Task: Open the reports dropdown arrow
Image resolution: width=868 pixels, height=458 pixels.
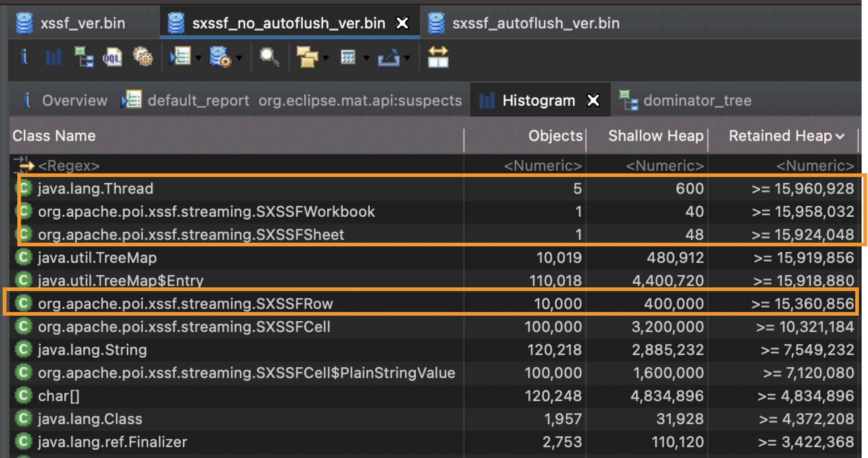Action: [198, 58]
